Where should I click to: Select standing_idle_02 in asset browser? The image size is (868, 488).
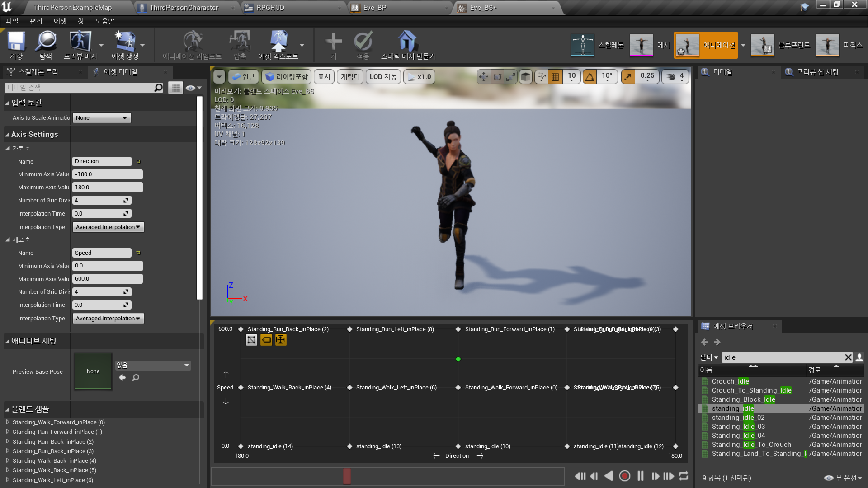(x=738, y=418)
